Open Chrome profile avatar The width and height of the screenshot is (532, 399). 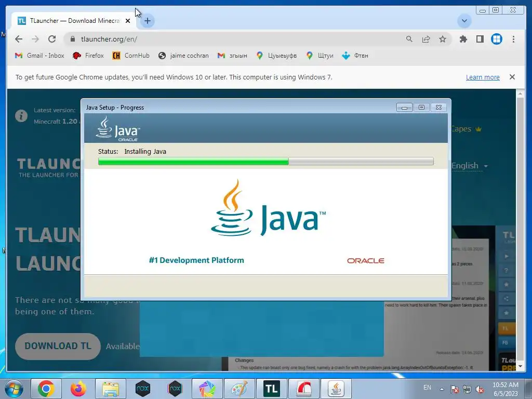pos(496,39)
